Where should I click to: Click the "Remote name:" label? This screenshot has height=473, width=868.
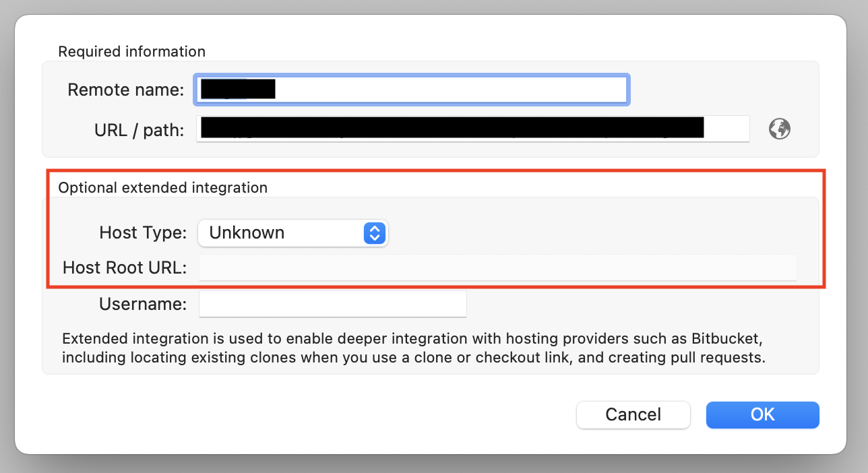[125, 90]
